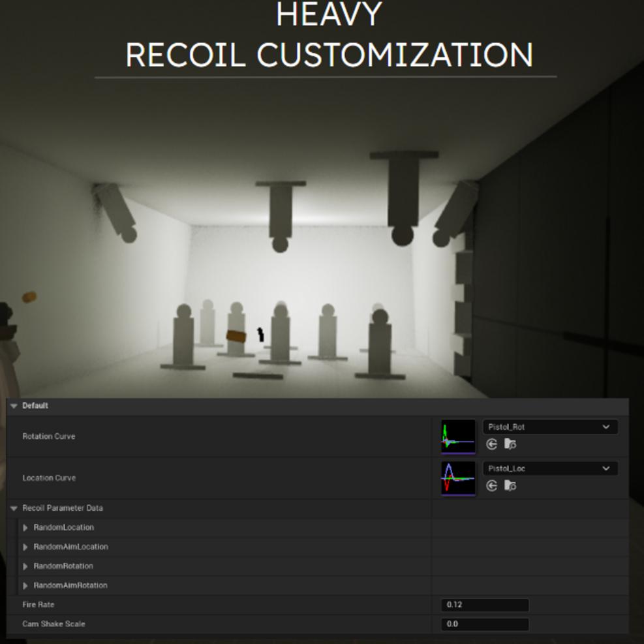Image resolution: width=644 pixels, height=644 pixels.
Task: Open the Rotation Curve thumbnail preview
Action: click(x=458, y=436)
